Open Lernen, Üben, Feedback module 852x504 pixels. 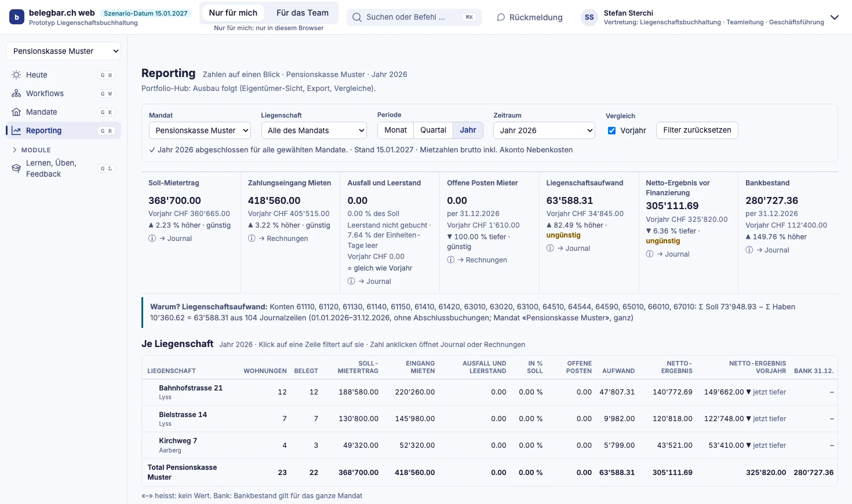pyautogui.click(x=63, y=169)
